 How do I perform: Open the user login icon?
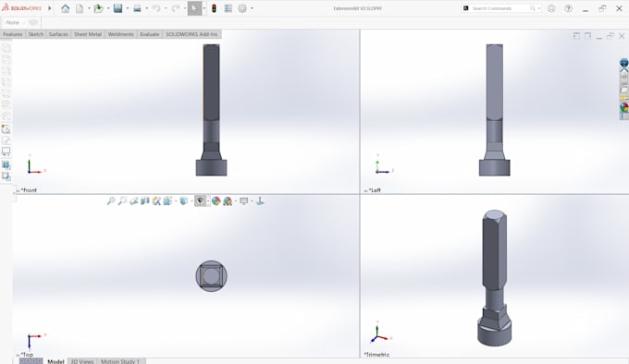tap(551, 8)
